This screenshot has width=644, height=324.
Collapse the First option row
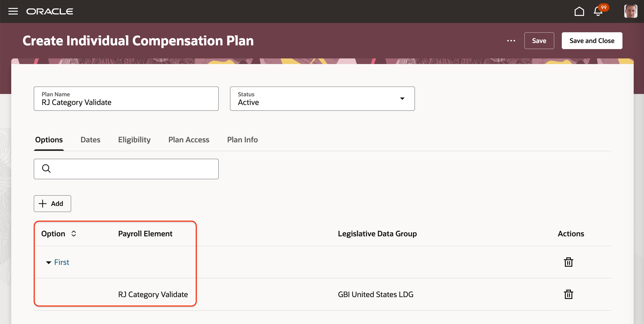[x=48, y=262]
